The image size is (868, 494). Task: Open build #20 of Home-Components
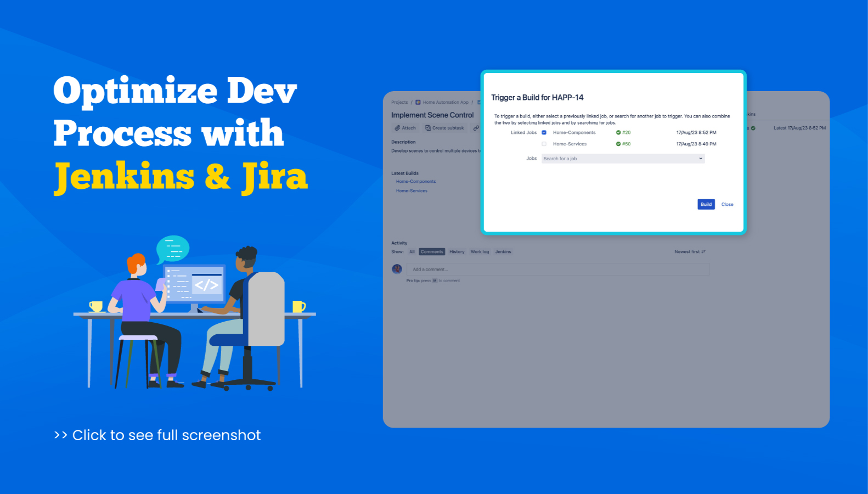click(x=627, y=132)
